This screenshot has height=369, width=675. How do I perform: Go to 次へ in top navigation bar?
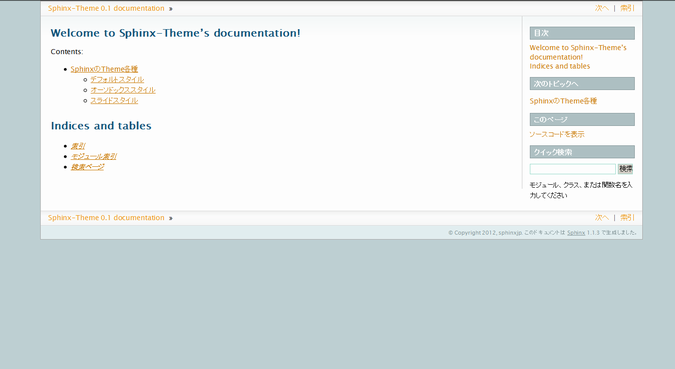click(x=601, y=8)
